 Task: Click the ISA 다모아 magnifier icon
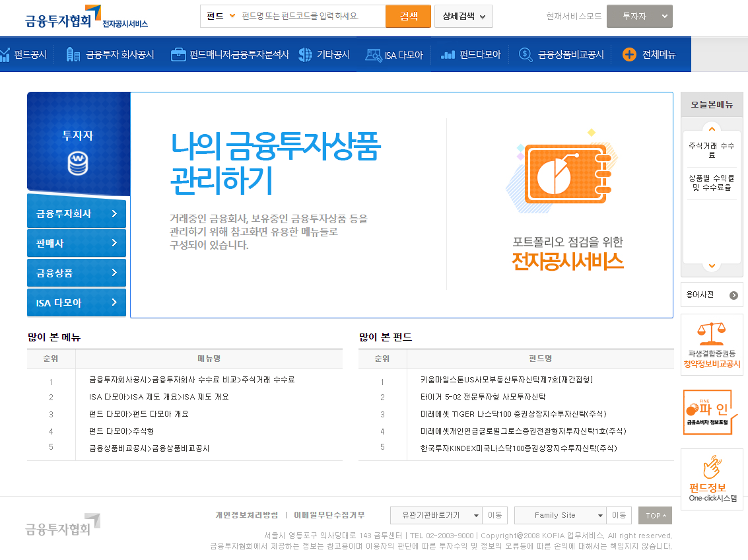coord(373,55)
